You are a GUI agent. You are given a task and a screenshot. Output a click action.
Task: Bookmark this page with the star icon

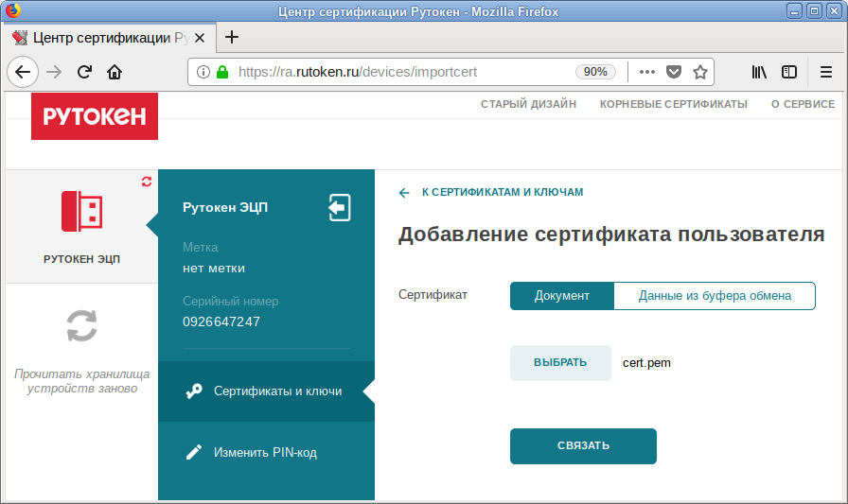coord(700,72)
